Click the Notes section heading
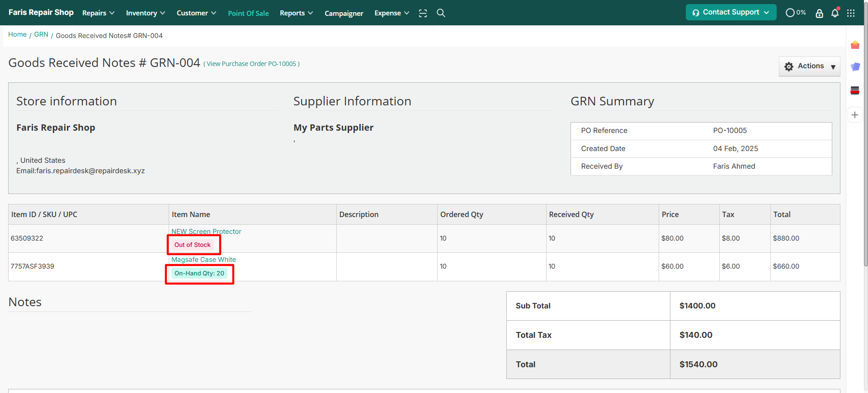The width and height of the screenshot is (868, 393). point(25,302)
